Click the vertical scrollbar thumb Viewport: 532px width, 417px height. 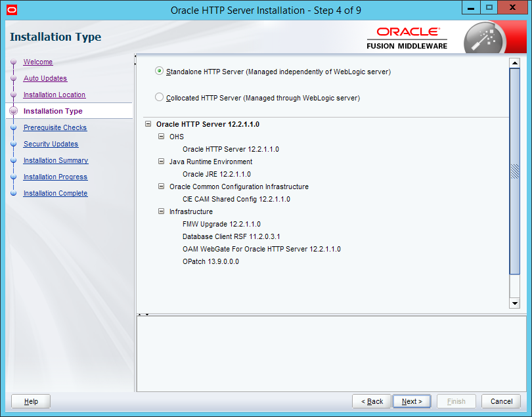click(x=514, y=171)
